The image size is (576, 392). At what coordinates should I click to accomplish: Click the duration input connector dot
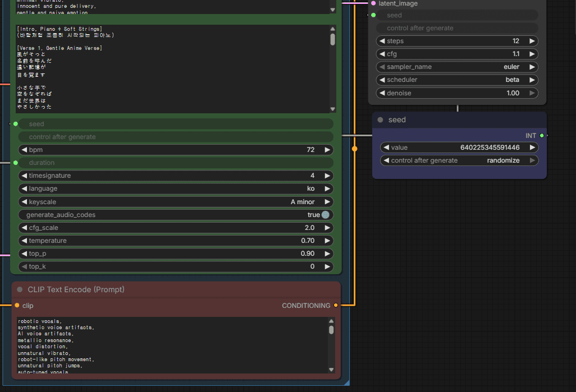point(15,163)
